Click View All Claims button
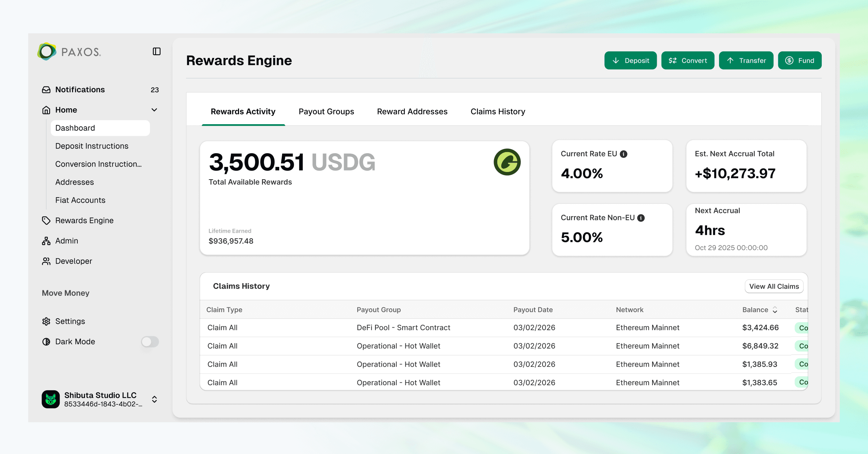The height and width of the screenshot is (454, 868). coord(774,286)
